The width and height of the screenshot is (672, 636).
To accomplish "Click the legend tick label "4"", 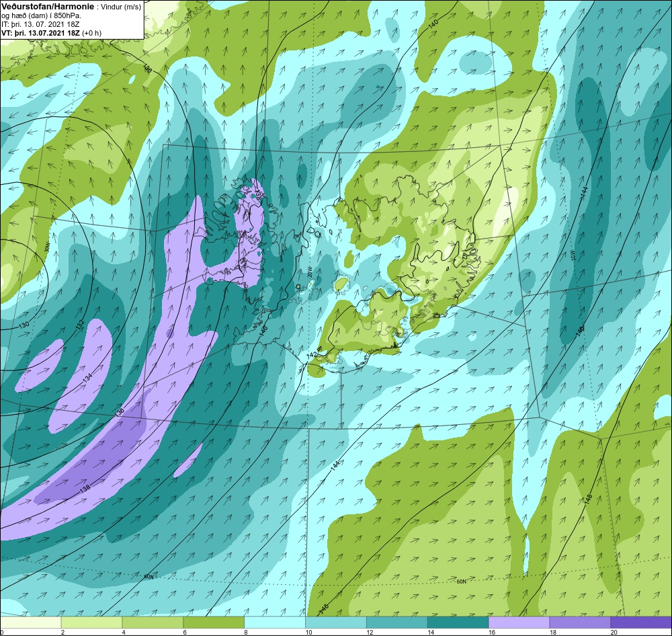I will coord(124,632).
